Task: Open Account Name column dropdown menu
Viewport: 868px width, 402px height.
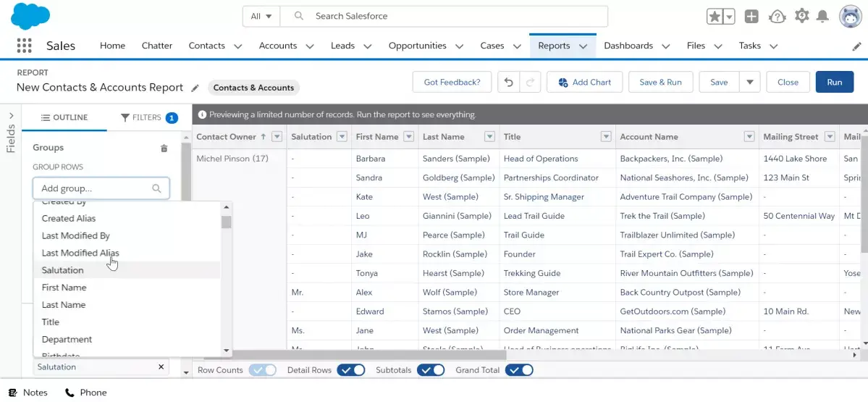Action: (749, 137)
